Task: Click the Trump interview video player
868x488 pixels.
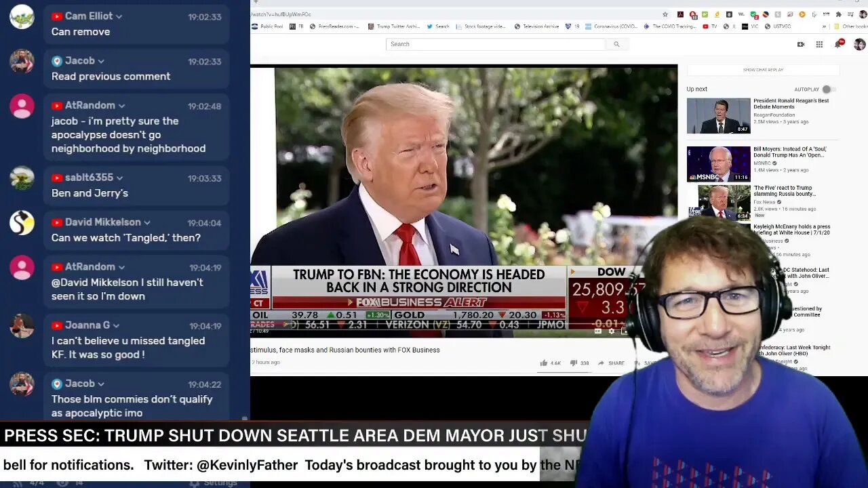Action: 464,201
